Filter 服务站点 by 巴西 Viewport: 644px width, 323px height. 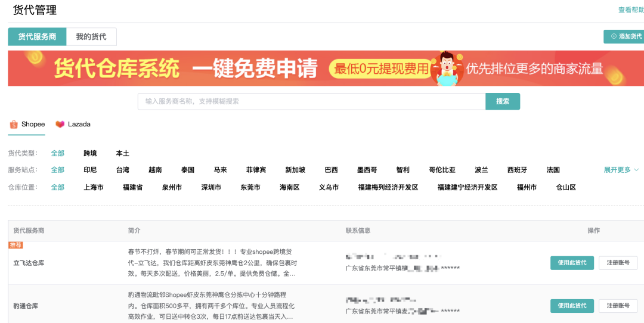pos(332,170)
